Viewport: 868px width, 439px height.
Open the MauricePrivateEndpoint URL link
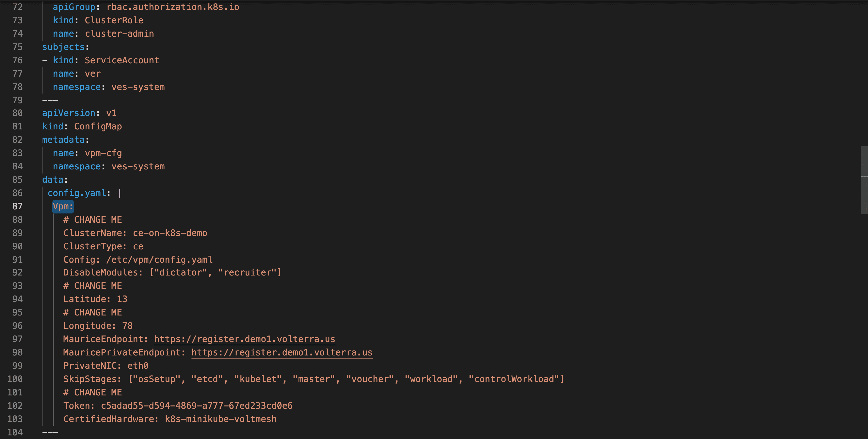click(282, 352)
